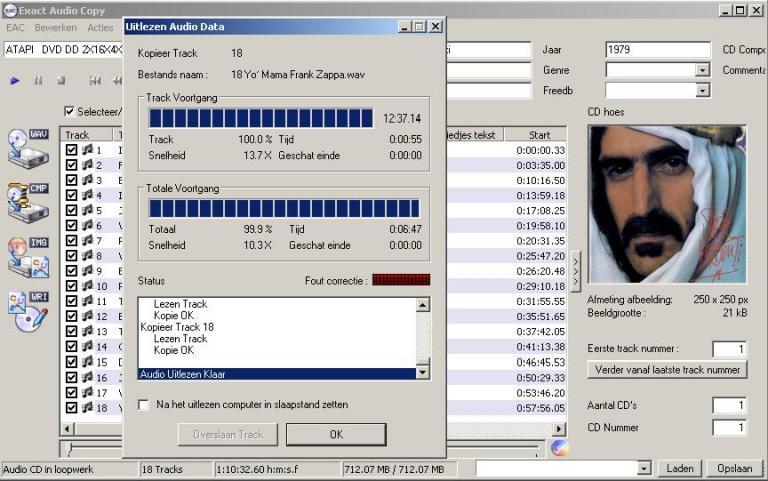Click the colorful CD icon below track list
The width and height of the screenshot is (768, 481).
559,447
